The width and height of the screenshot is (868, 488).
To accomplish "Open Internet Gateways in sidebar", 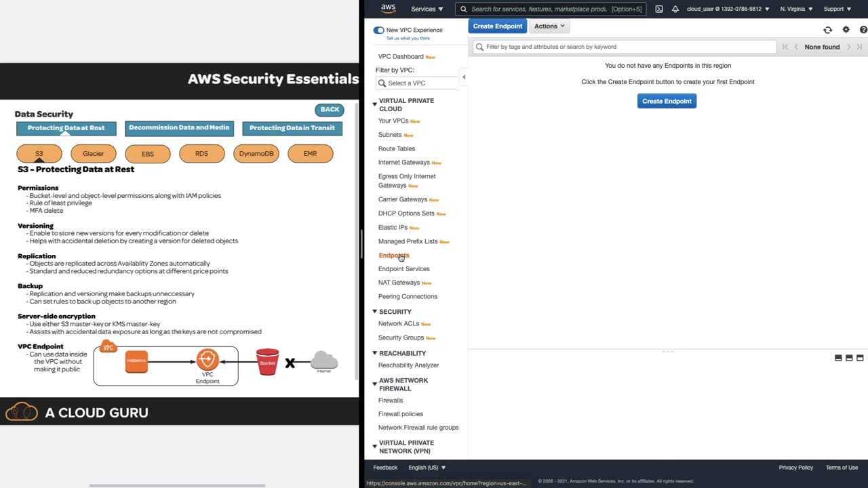I will coord(404,163).
